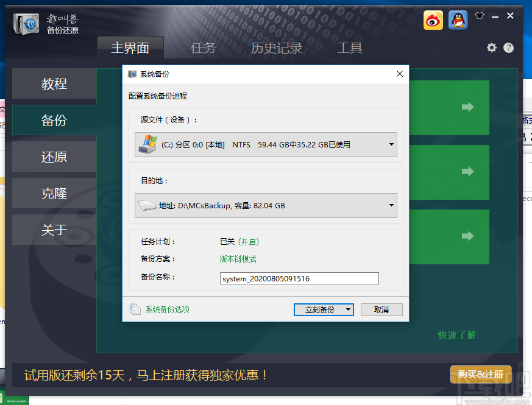Switch to 任务 tab

203,48
